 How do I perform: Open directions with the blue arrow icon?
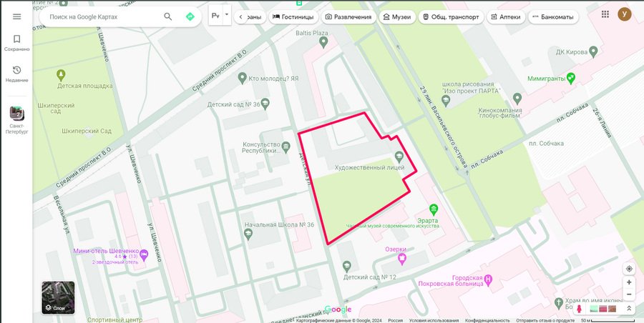point(190,16)
